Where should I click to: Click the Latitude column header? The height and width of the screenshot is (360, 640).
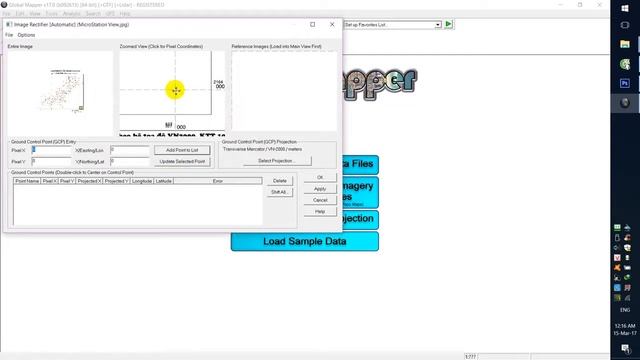coord(164,181)
